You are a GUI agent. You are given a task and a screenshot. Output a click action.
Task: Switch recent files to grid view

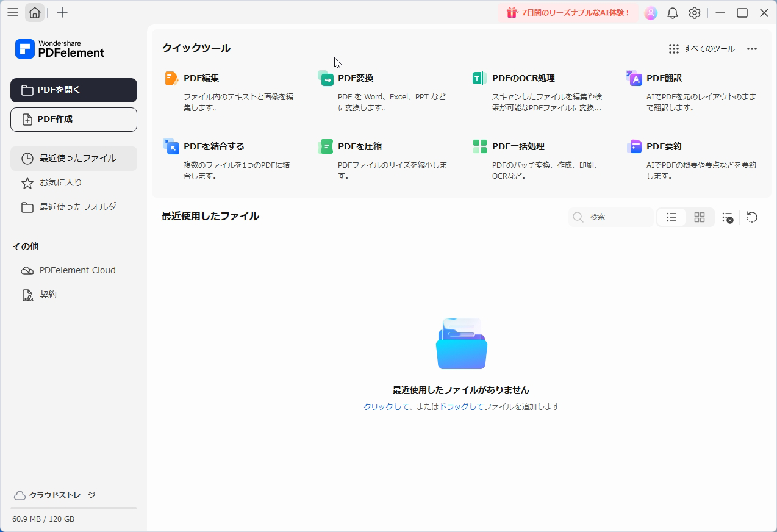coord(699,217)
